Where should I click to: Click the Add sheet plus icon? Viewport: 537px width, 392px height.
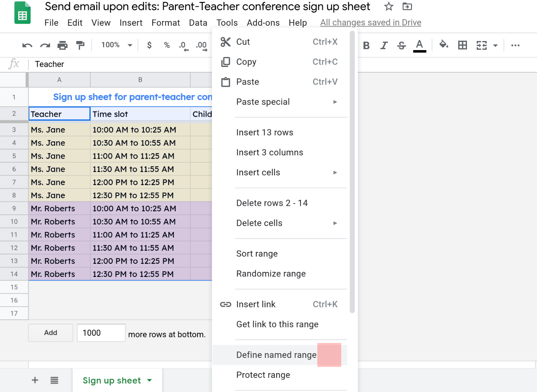[x=35, y=380]
